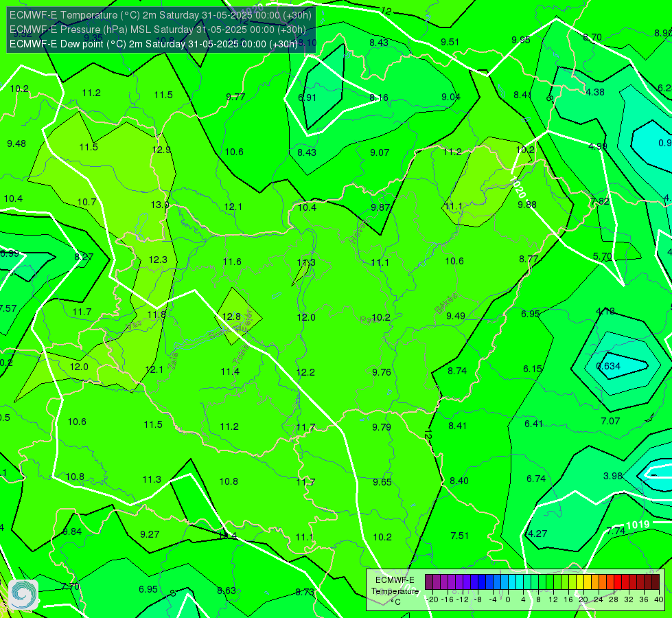Click the 7.51 temperature value
This screenshot has height=618, width=672.
[459, 536]
